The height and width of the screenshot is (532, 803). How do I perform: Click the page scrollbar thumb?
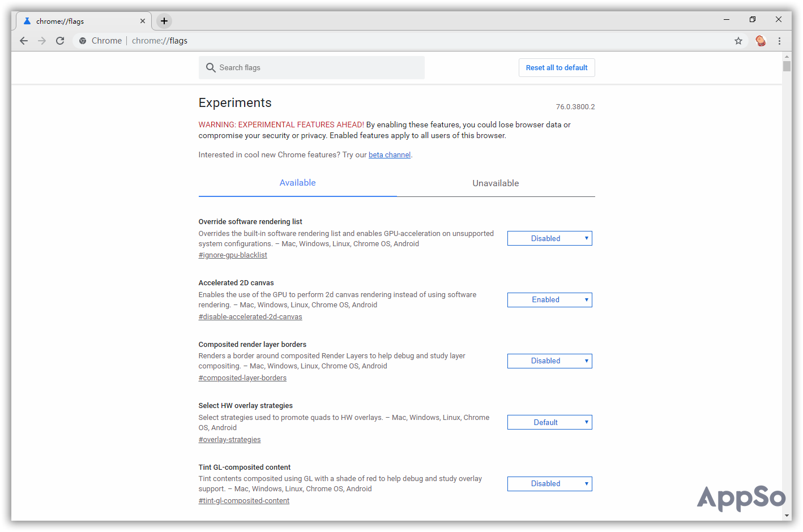(x=787, y=66)
